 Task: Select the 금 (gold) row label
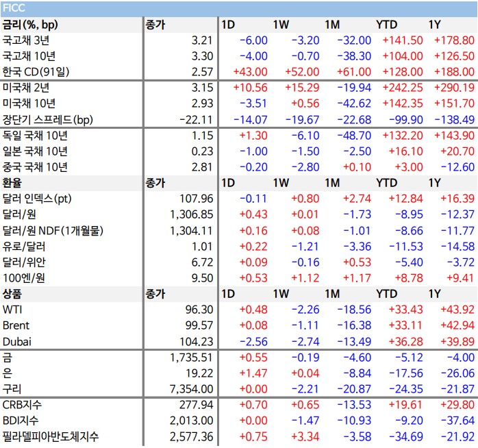pos(8,358)
